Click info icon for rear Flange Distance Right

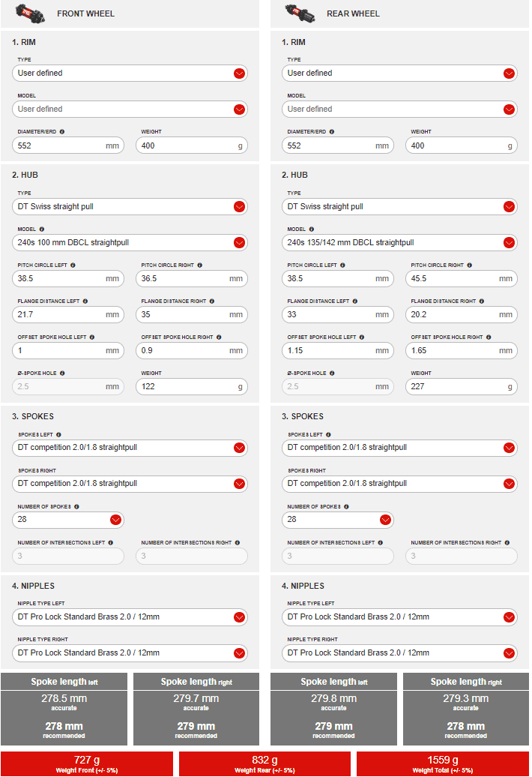(x=482, y=301)
